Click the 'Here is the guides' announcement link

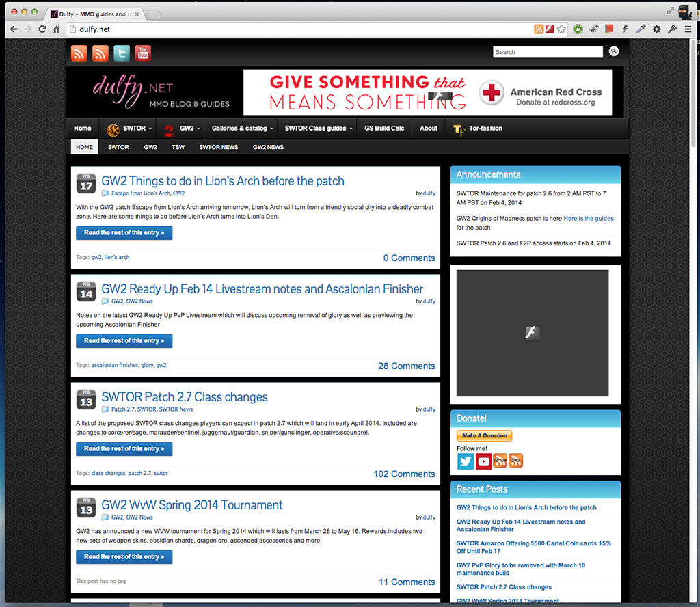point(589,218)
